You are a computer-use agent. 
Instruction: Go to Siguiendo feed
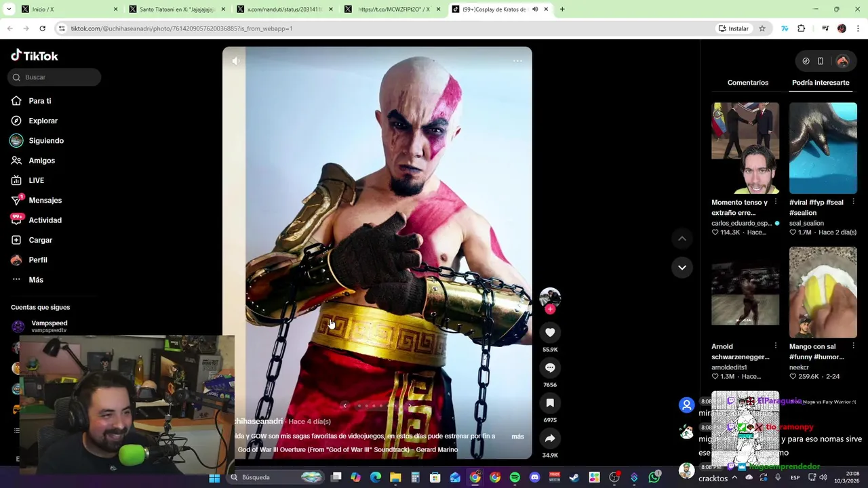[x=46, y=140]
